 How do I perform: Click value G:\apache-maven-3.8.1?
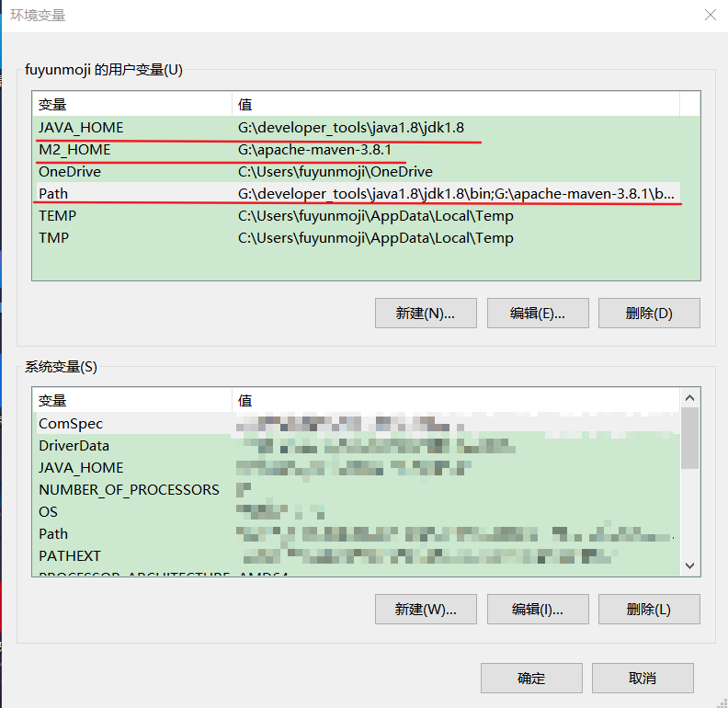coord(314,150)
